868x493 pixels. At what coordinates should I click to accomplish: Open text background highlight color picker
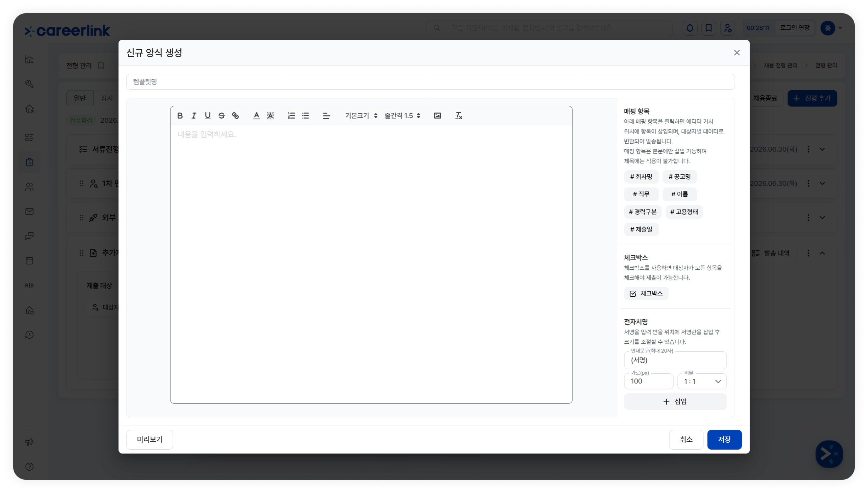coord(270,116)
